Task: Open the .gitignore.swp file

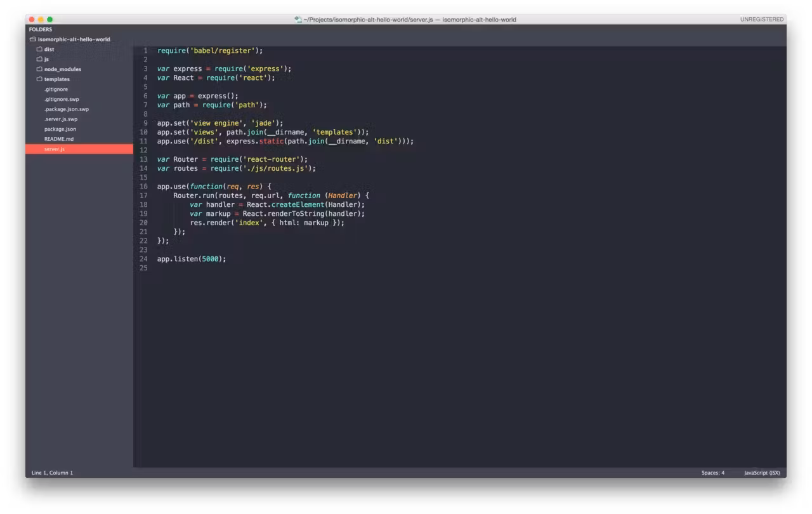Action: coord(62,99)
